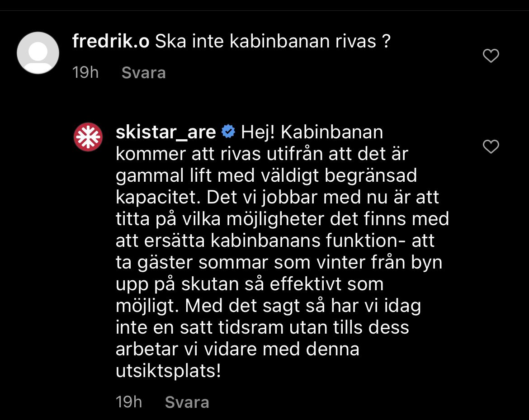Viewport: 529px width, 420px height.
Task: Open the fredrik.o username profile link
Action: (111, 42)
